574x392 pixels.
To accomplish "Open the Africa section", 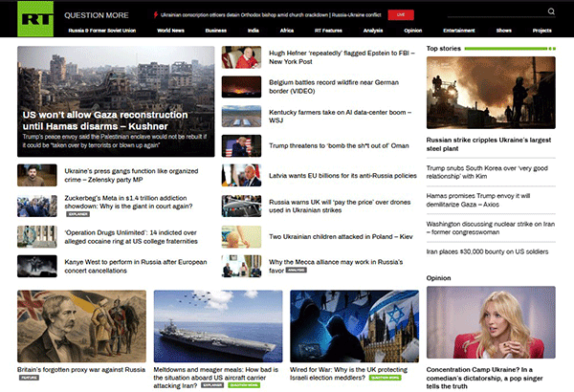I will click(287, 31).
